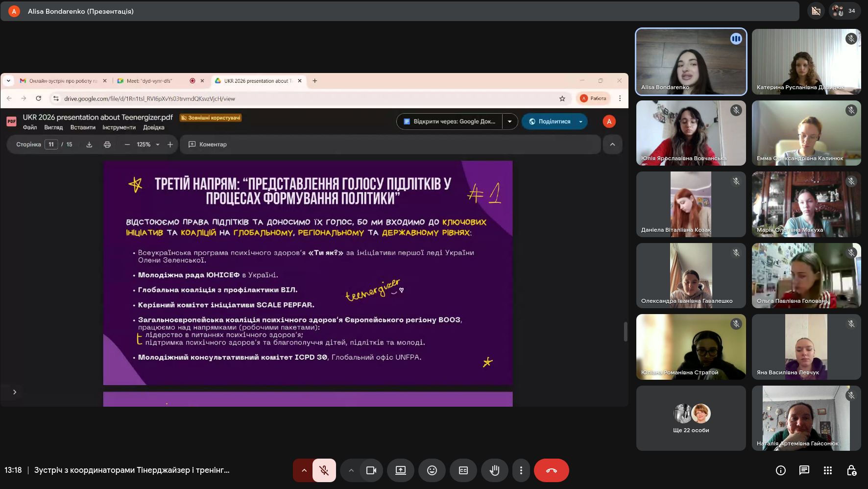Viewport: 868px width, 489px height.
Task: Open the 'Работа' Chrome profile button
Action: click(x=593, y=98)
